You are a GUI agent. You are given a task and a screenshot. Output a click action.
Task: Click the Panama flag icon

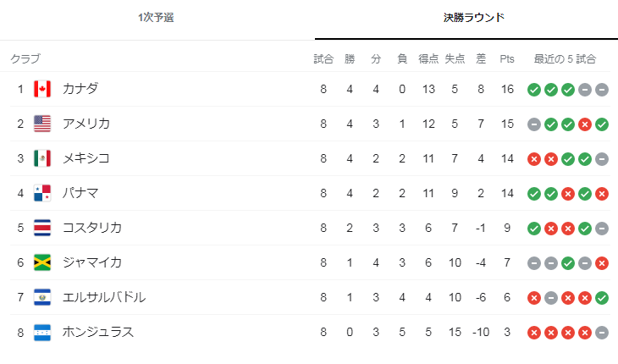tap(42, 193)
